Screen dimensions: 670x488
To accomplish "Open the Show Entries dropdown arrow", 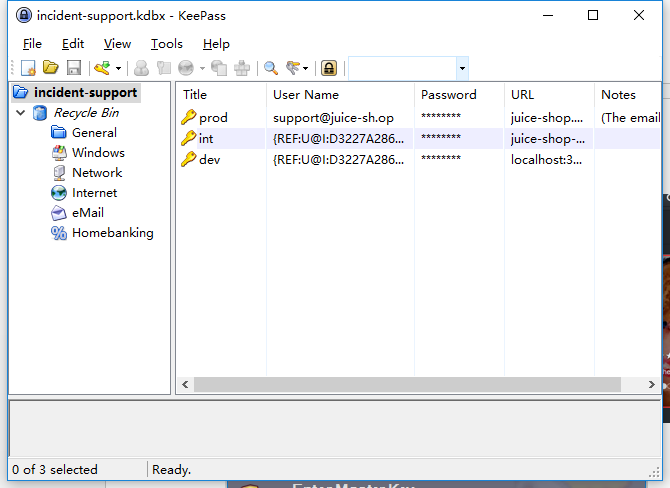I will pos(305,68).
